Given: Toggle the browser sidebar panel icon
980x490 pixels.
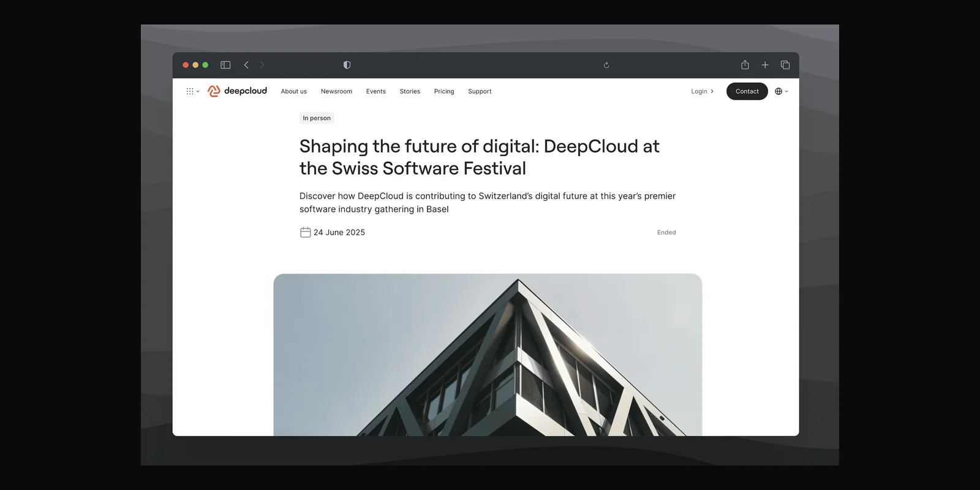Looking at the screenshot, I should click(x=225, y=65).
